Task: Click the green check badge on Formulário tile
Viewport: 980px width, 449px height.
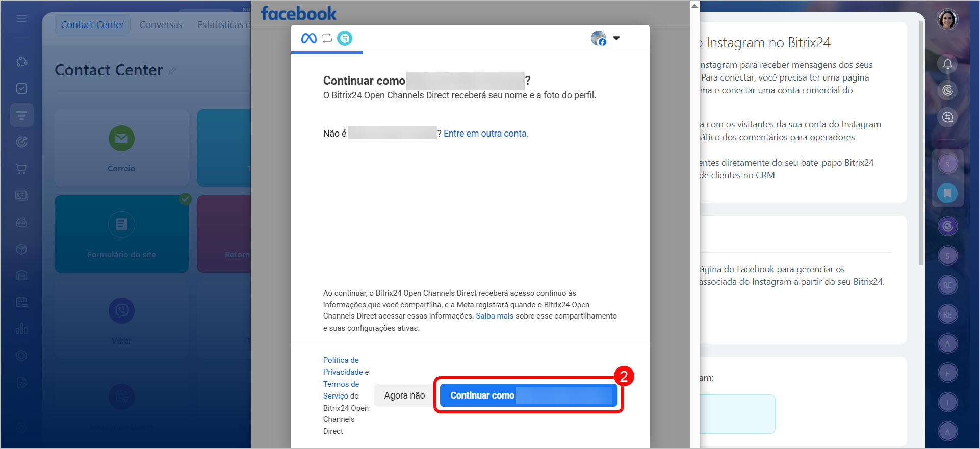Action: [185, 199]
